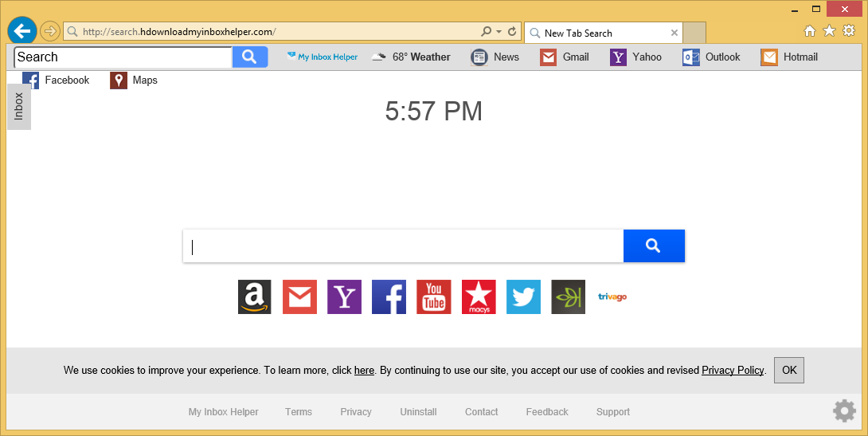
Task: Open the Gmail shortcut tile
Action: [299, 297]
